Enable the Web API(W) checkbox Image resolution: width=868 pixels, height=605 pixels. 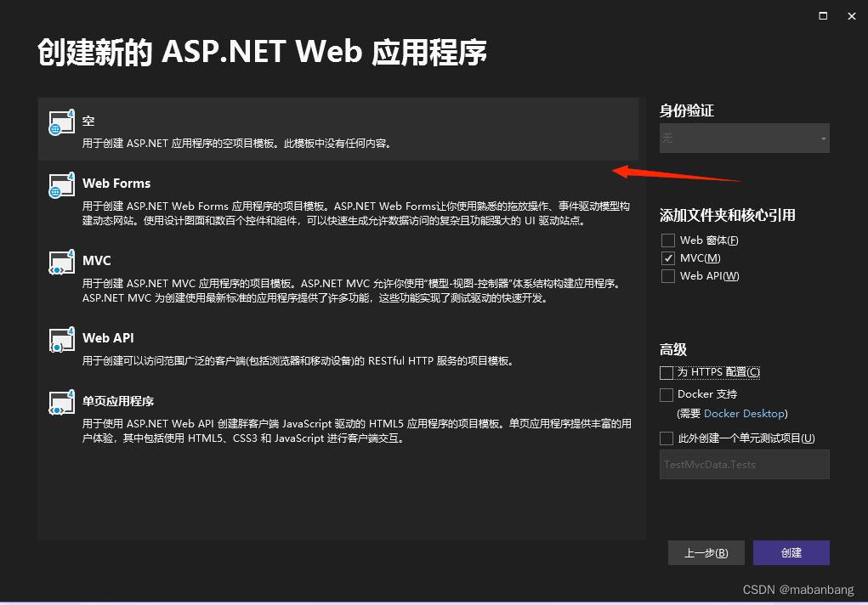click(668, 275)
